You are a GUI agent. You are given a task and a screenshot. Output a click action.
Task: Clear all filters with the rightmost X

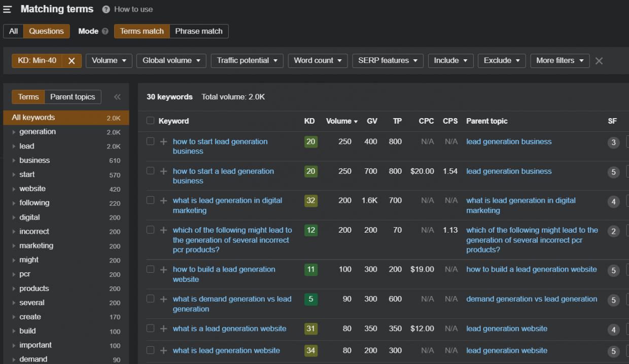tap(599, 61)
